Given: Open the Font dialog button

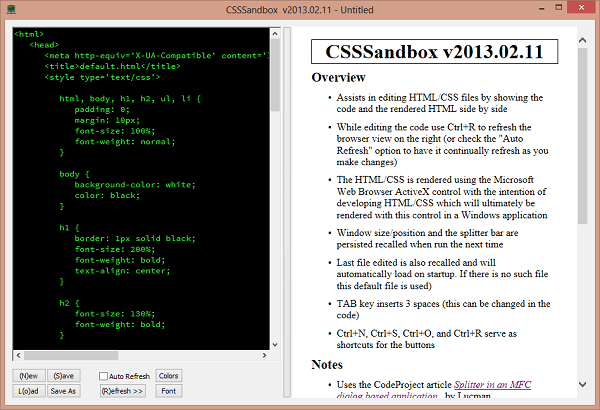Looking at the screenshot, I should tap(169, 391).
